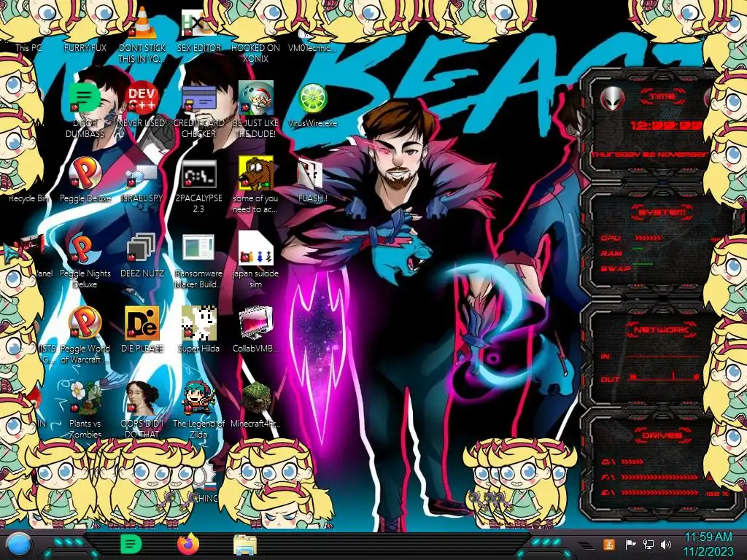747x560 pixels.
Task: Click the C:\ drive usage bar
Action: click(632, 462)
